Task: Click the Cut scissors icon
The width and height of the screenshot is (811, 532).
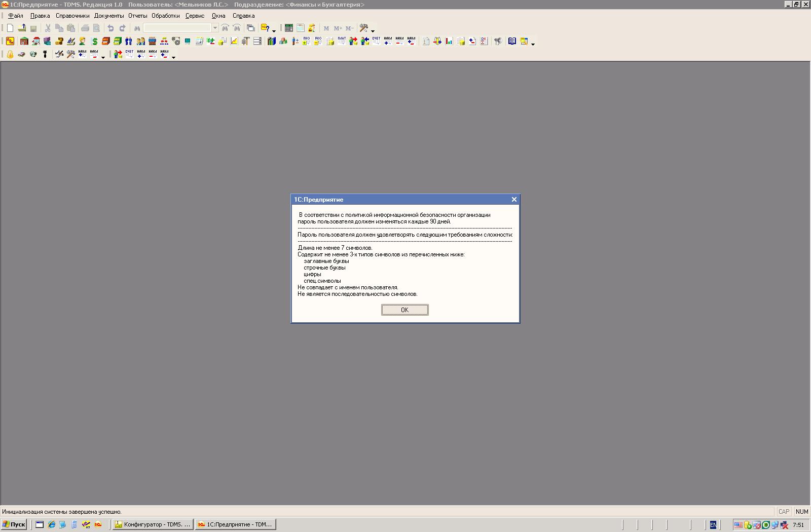Action: coord(48,28)
